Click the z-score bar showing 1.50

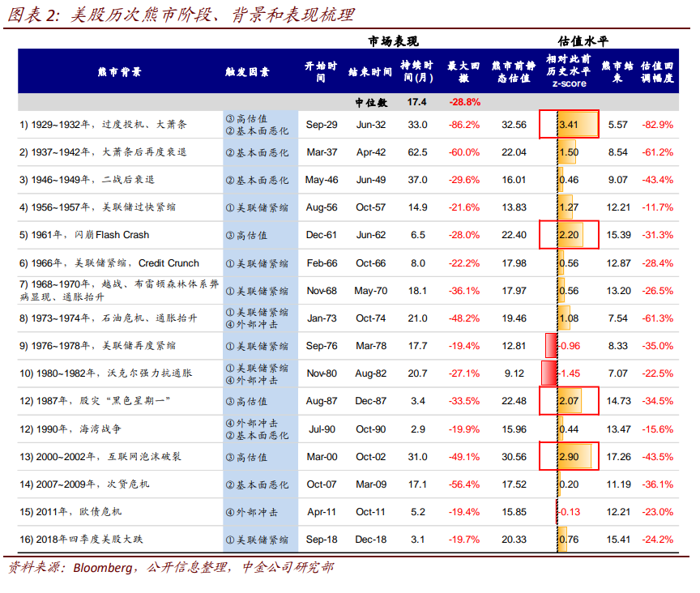[x=566, y=152]
